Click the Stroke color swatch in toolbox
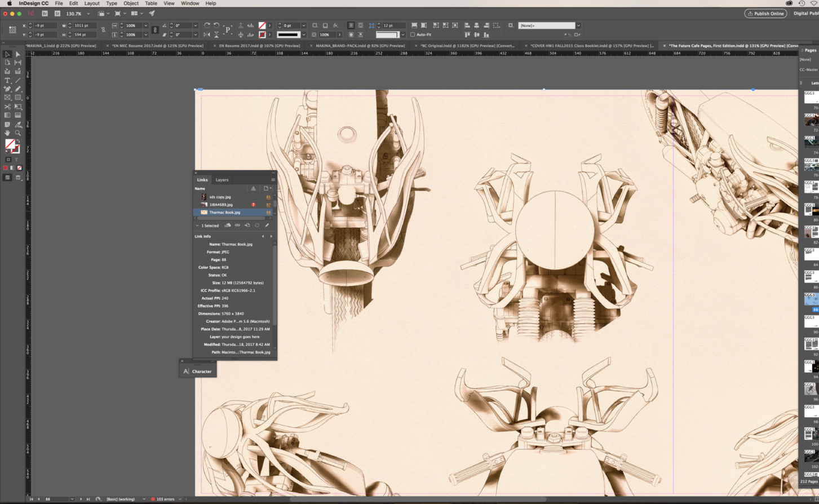This screenshot has width=819, height=504. point(15,149)
